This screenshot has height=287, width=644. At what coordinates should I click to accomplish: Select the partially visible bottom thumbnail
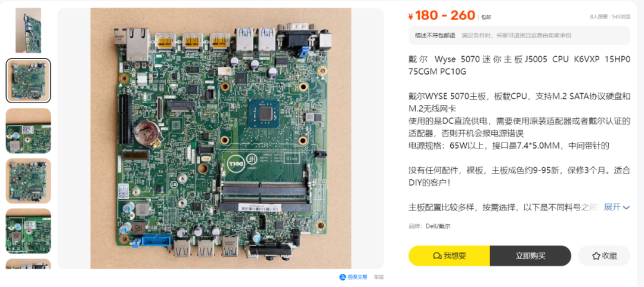tap(29, 264)
